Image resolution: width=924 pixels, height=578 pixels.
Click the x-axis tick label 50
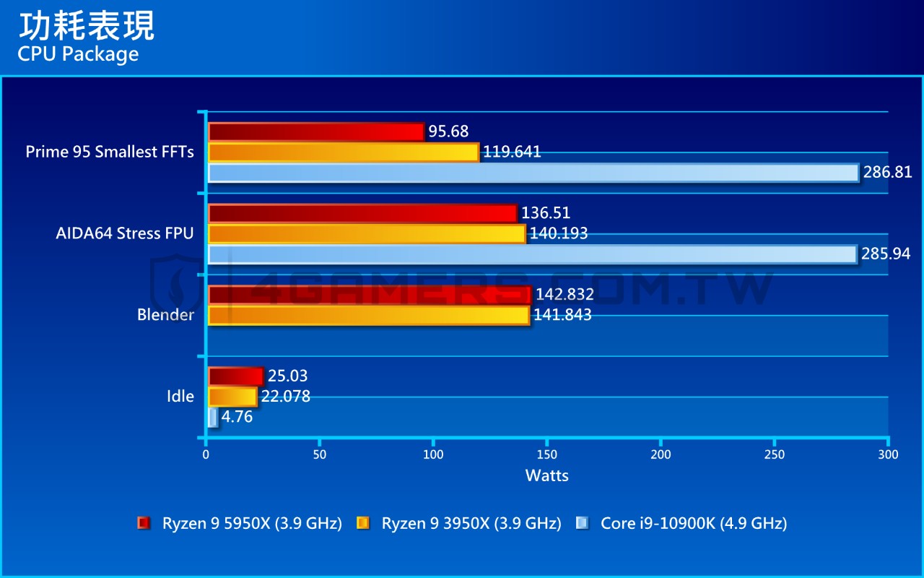(320, 454)
